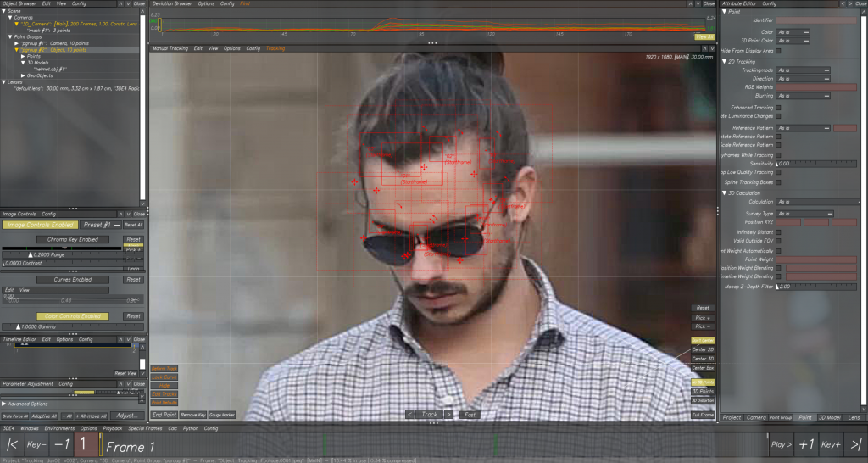Open the Playback menu in bottom menu bar

click(112, 428)
